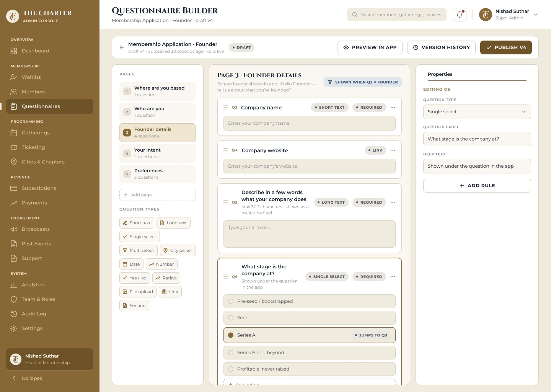Click the Enter your company name field

tap(309, 123)
